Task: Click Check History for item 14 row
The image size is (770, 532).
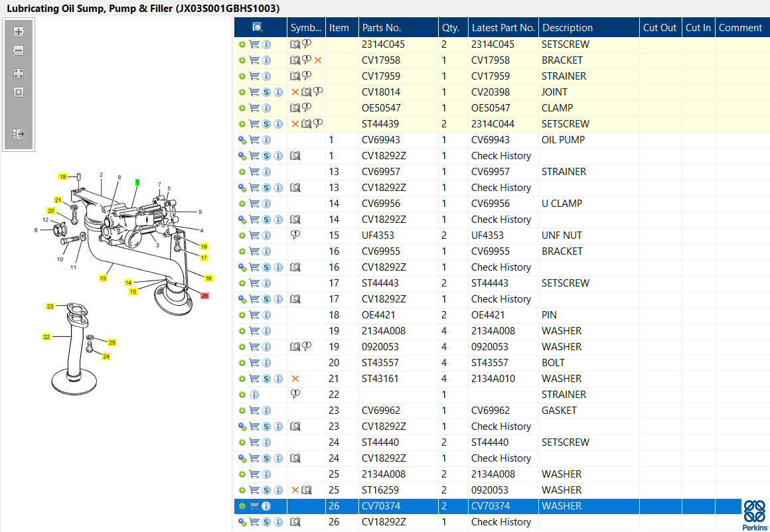Action: pyautogui.click(x=501, y=220)
